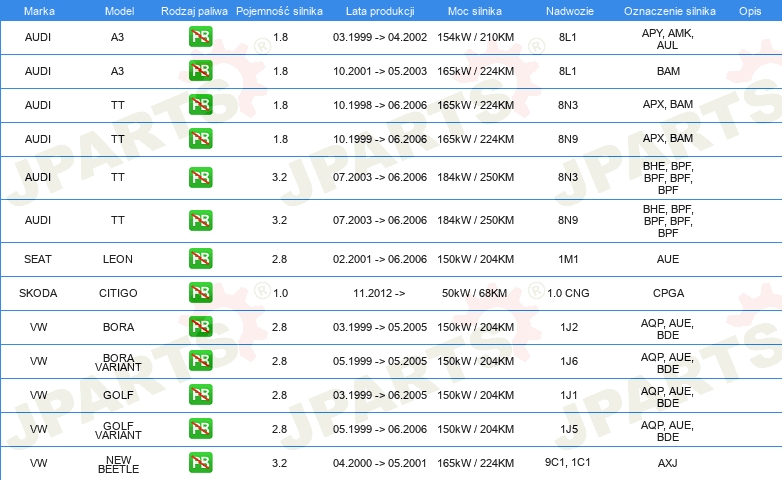Select the SKODA brand cell

coord(38,293)
